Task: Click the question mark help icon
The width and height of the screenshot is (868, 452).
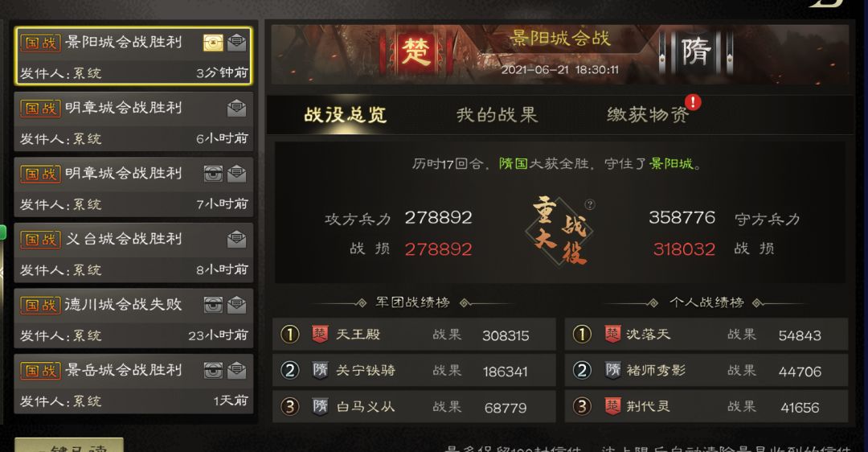Action: click(x=590, y=204)
